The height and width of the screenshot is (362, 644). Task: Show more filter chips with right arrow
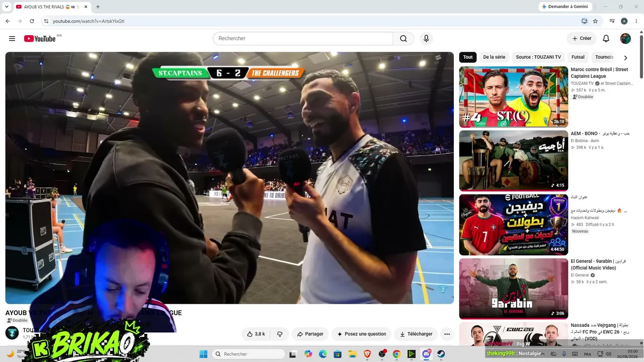point(625,57)
